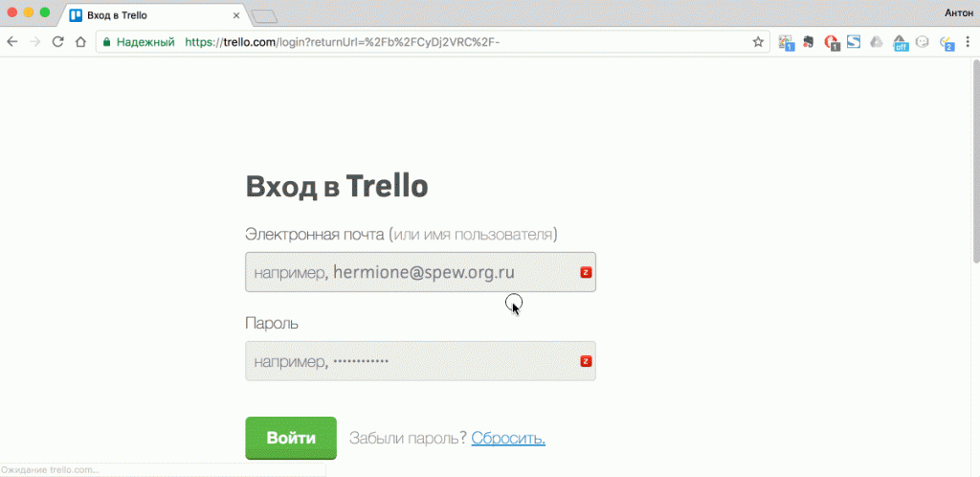Open the speedometer extension with badge 1
The width and height of the screenshot is (980, 477).
click(x=786, y=42)
